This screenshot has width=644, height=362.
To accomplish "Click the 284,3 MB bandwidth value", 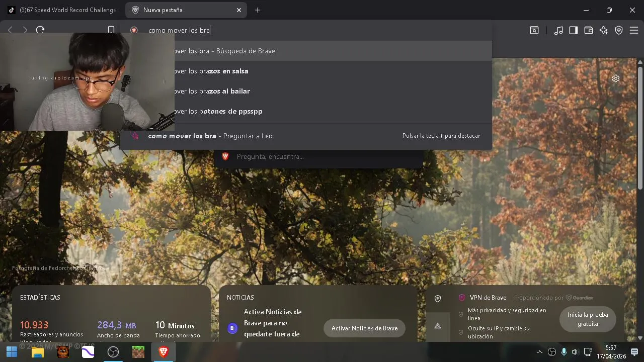I will (117, 325).
